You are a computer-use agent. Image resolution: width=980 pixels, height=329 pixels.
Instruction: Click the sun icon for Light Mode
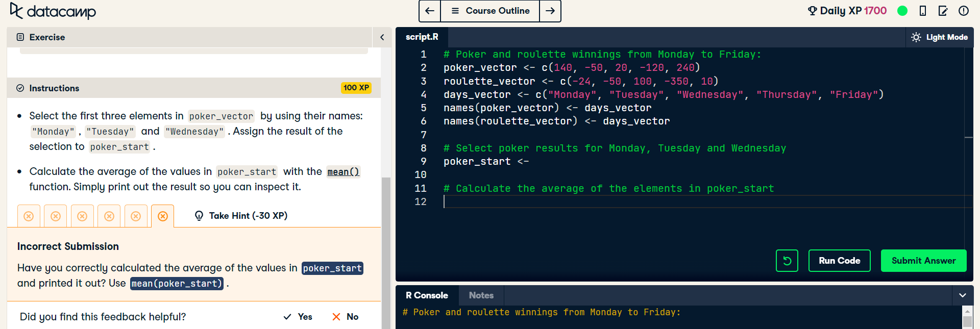pos(916,37)
